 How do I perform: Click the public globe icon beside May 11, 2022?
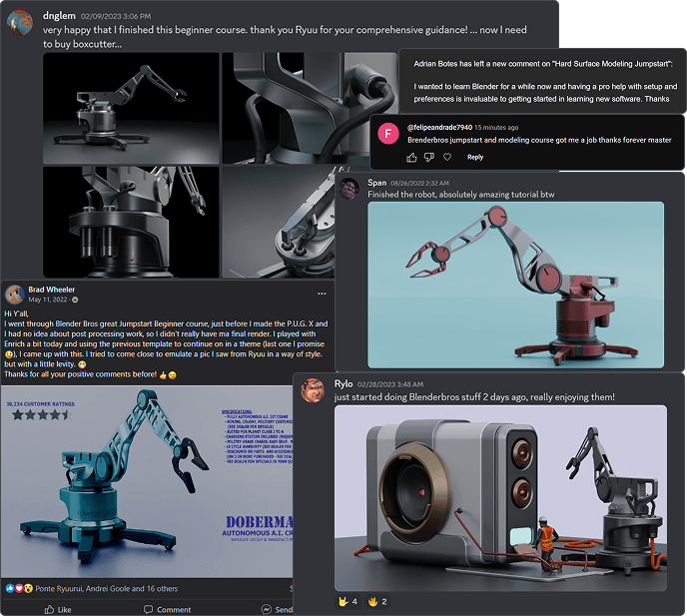coord(75,300)
